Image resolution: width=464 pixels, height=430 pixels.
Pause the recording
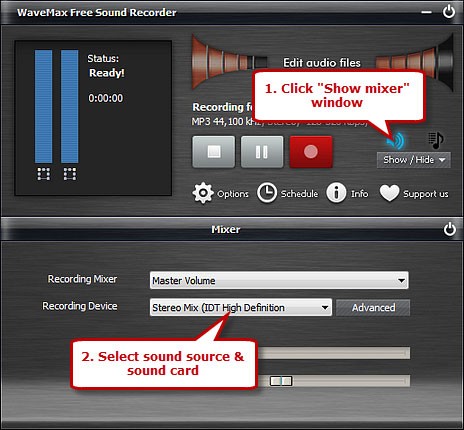point(262,152)
